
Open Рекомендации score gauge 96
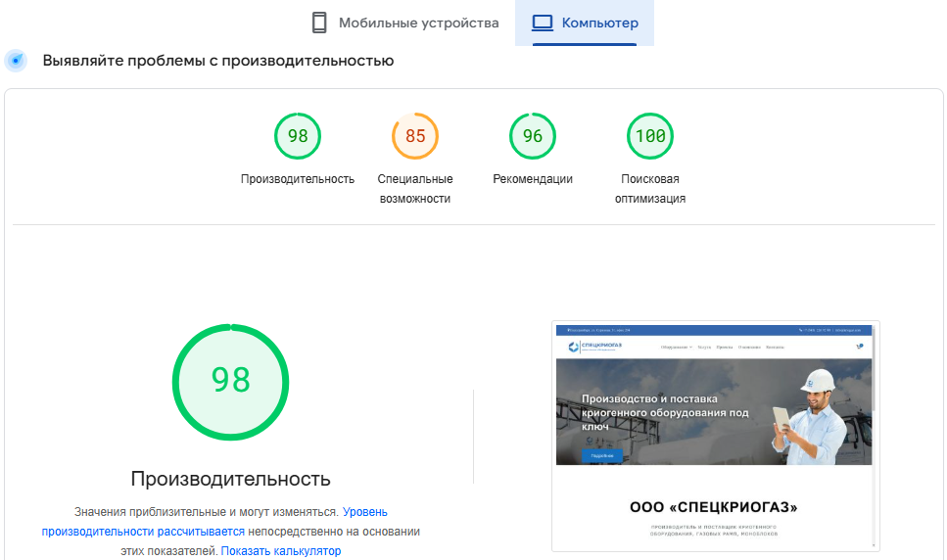click(x=533, y=136)
